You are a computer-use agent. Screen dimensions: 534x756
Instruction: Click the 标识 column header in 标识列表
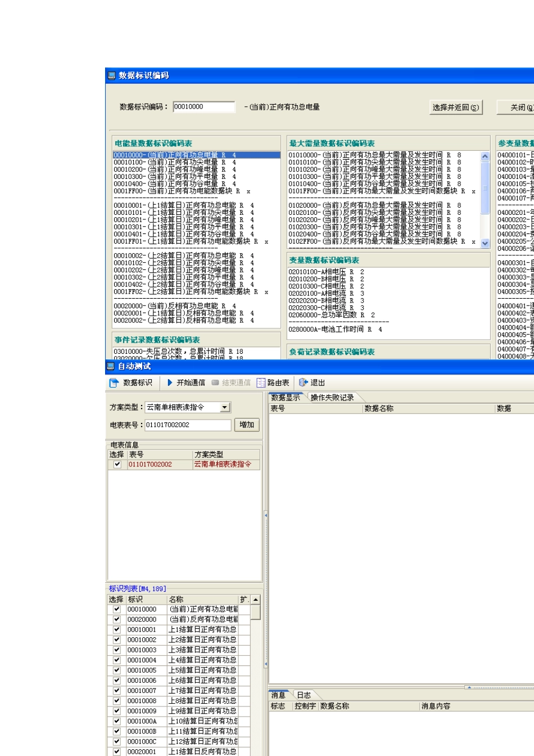coord(146,600)
